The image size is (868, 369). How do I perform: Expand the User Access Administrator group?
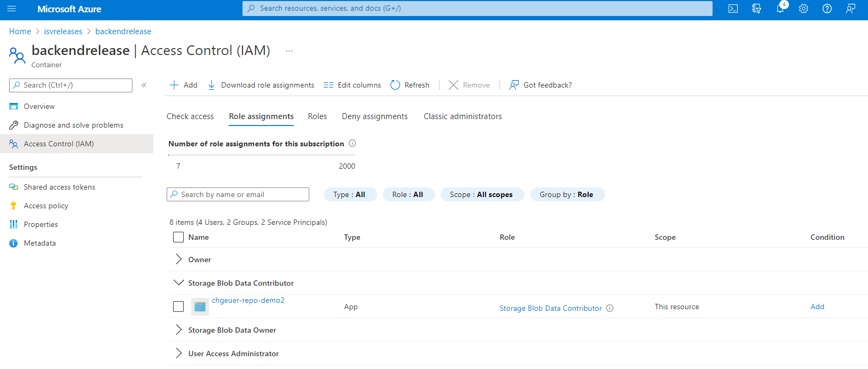(x=178, y=354)
